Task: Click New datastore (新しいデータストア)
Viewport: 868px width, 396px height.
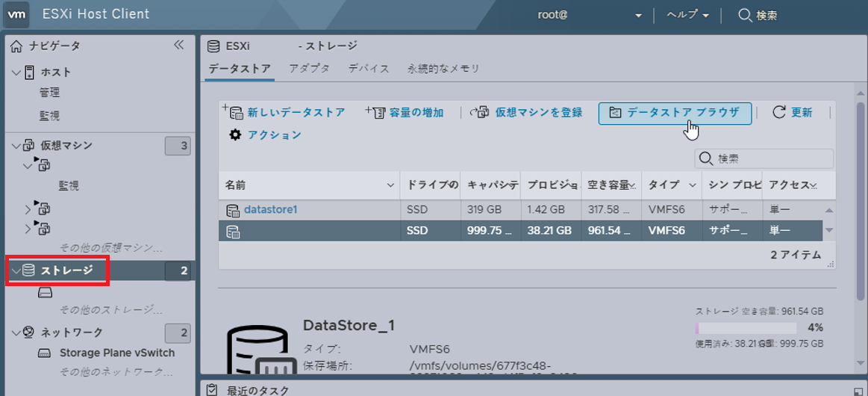Action: tap(284, 112)
